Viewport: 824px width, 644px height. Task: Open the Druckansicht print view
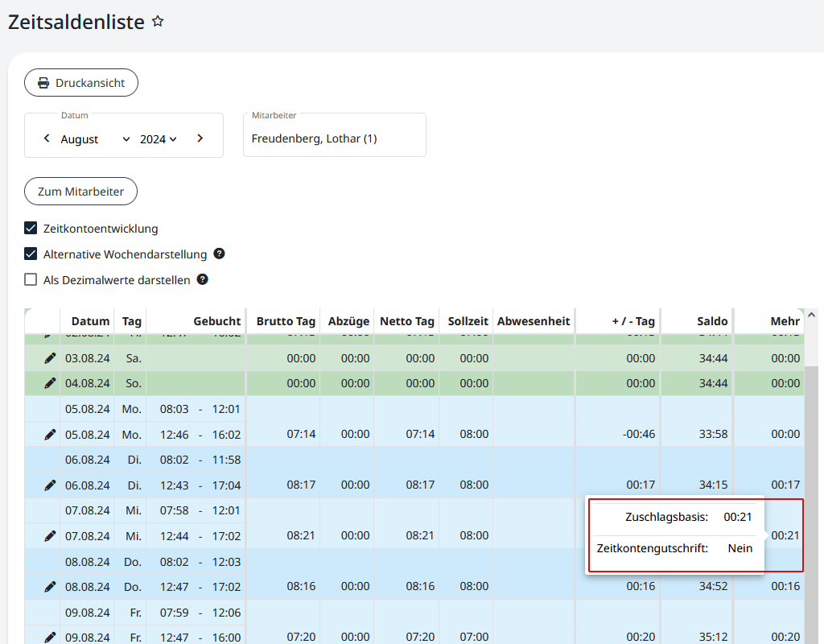tap(80, 83)
